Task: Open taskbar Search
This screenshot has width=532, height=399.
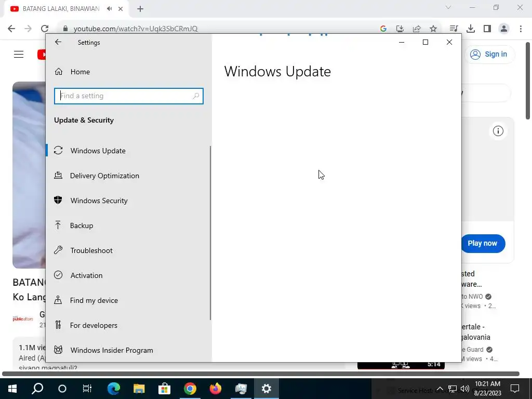Action: (37, 389)
